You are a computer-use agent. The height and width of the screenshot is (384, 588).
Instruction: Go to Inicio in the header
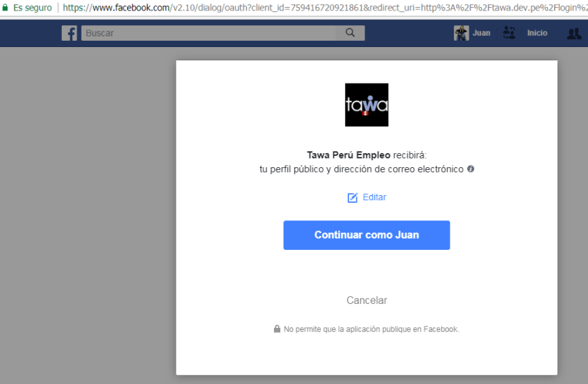pyautogui.click(x=537, y=33)
